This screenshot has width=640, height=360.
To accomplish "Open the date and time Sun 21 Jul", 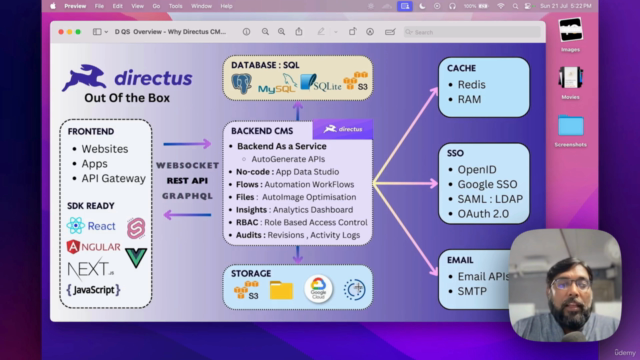I will [566, 6].
